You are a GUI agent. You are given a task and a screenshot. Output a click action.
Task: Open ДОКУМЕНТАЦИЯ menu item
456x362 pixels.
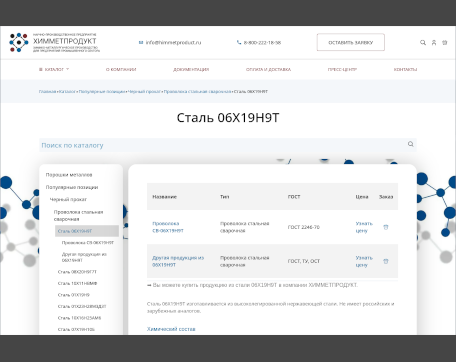(x=191, y=69)
